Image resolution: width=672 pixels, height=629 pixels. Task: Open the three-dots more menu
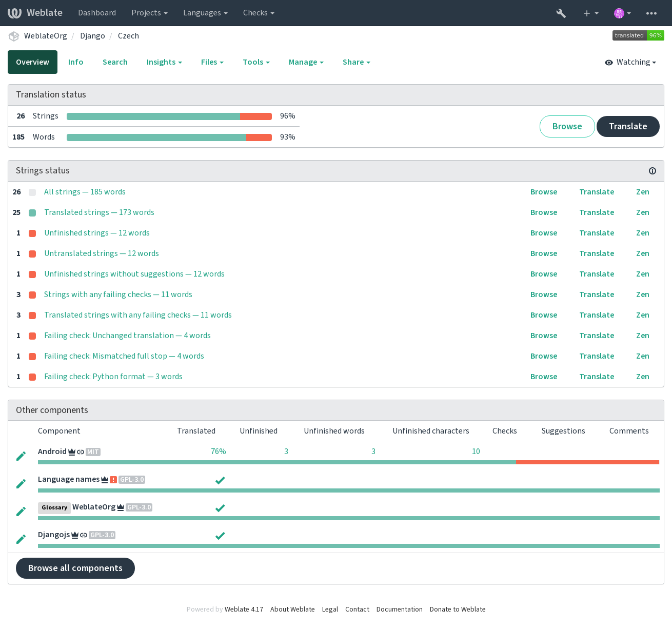(651, 13)
